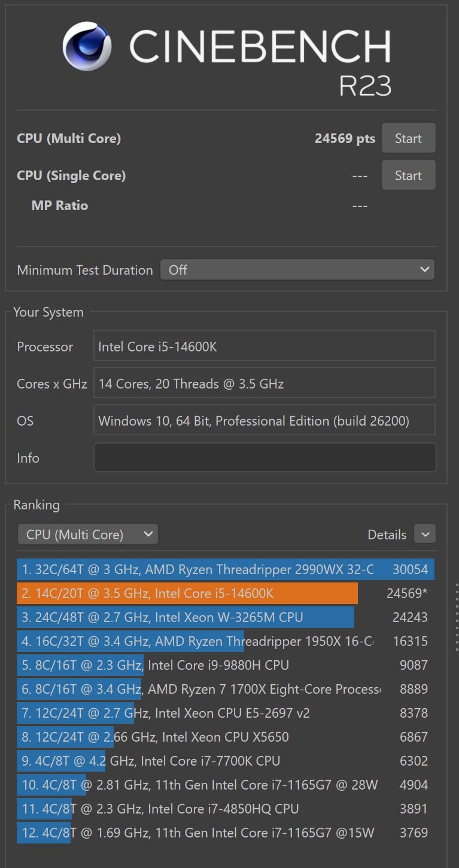
Task: Select the Ryzen 7 1700X ranking entry
Action: (197, 689)
